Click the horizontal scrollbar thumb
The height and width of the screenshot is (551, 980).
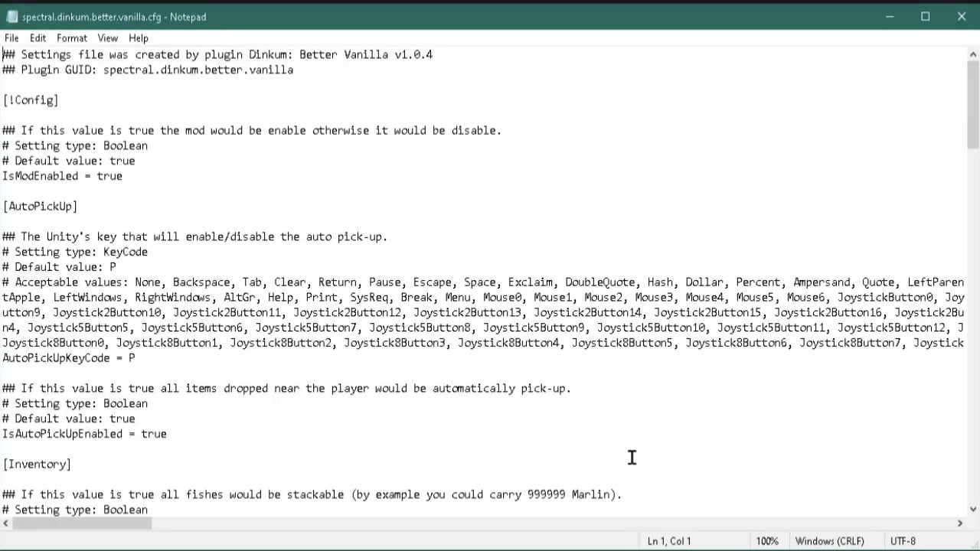tap(83, 523)
